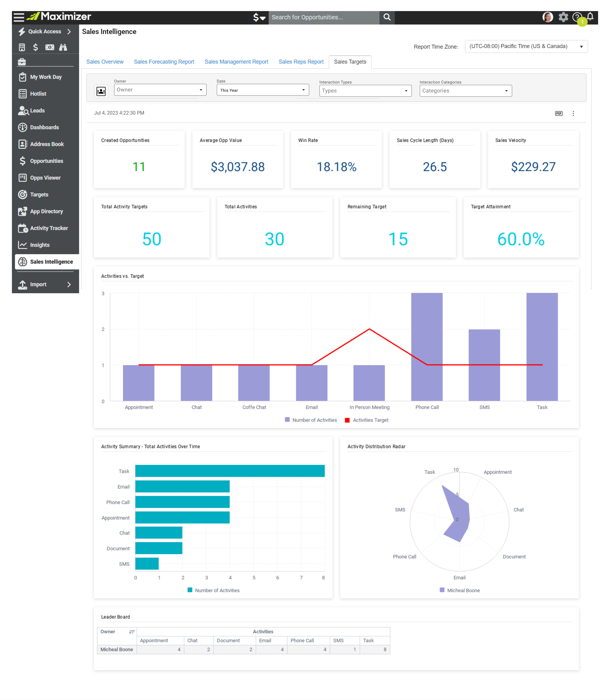Open Interaction Types dropdown
The height and width of the screenshot is (700, 616).
click(365, 91)
